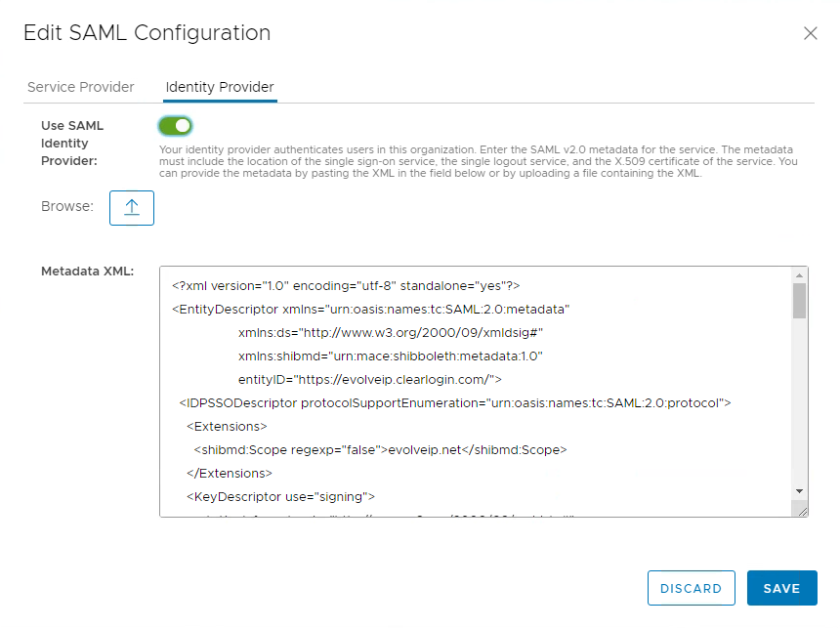Click the shibmd:Scope evolveip.net line
The image size is (840, 628).
(x=380, y=449)
